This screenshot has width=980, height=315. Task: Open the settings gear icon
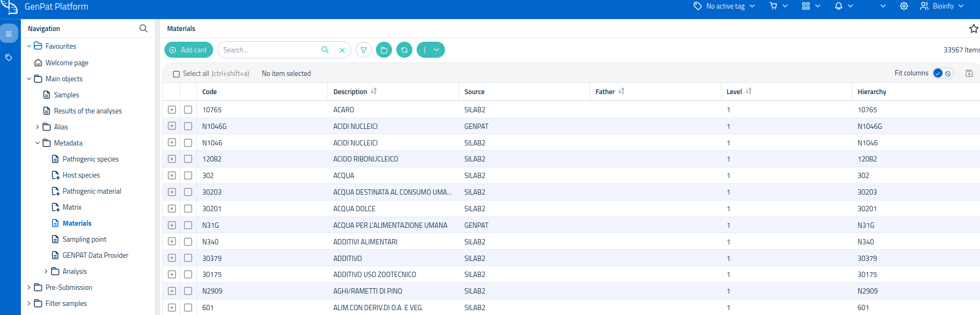click(x=904, y=6)
